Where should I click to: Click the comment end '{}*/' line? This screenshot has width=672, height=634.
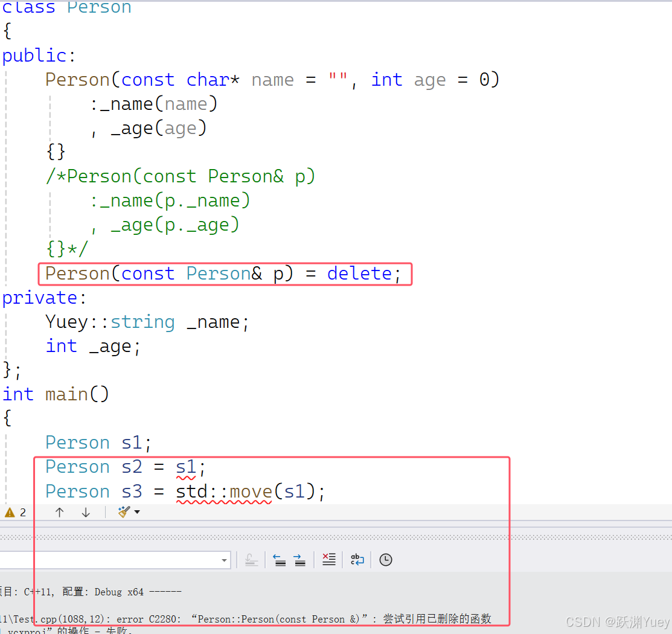click(x=67, y=249)
